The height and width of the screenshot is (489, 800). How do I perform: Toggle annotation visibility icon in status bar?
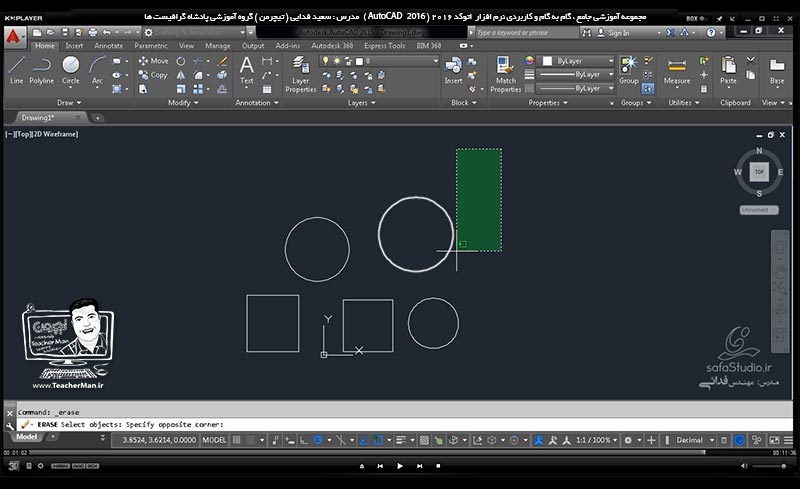538,440
